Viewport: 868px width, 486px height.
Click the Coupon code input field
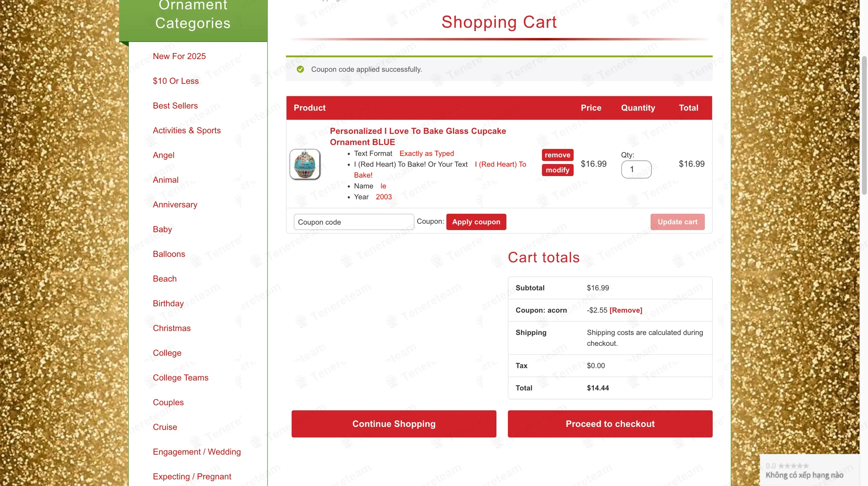click(353, 222)
